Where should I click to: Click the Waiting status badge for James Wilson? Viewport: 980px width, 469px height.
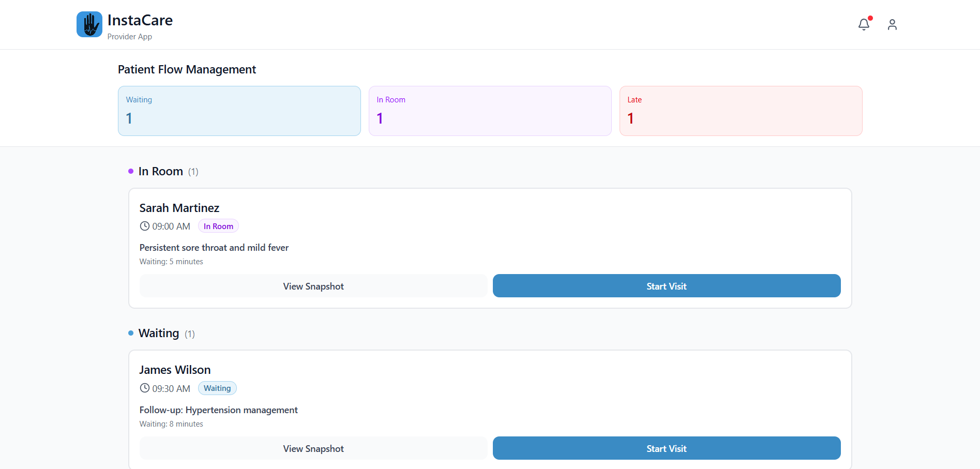217,388
